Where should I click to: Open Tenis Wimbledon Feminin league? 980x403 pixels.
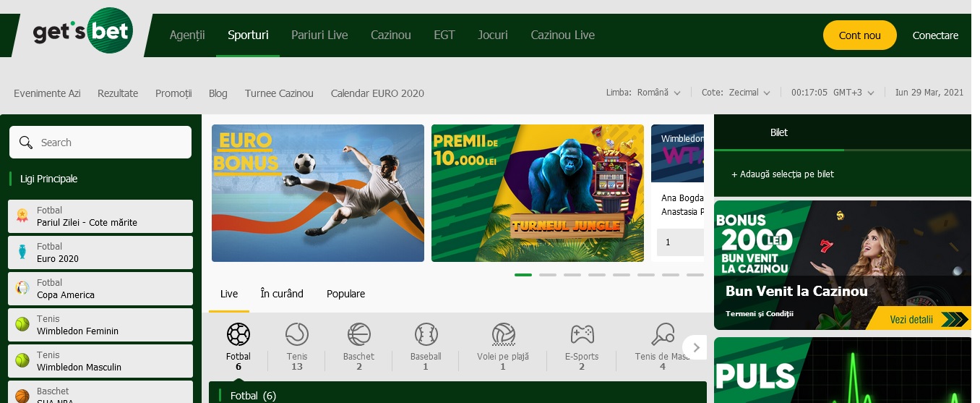click(x=100, y=325)
